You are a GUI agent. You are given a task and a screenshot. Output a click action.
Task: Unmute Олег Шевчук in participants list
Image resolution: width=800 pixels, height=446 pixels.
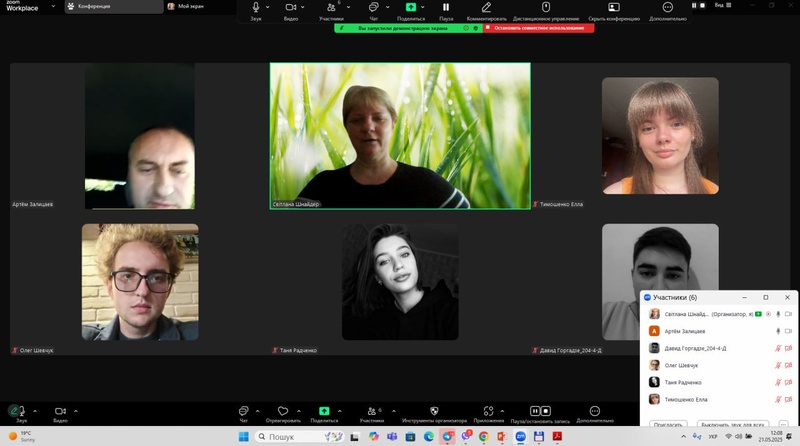click(778, 365)
